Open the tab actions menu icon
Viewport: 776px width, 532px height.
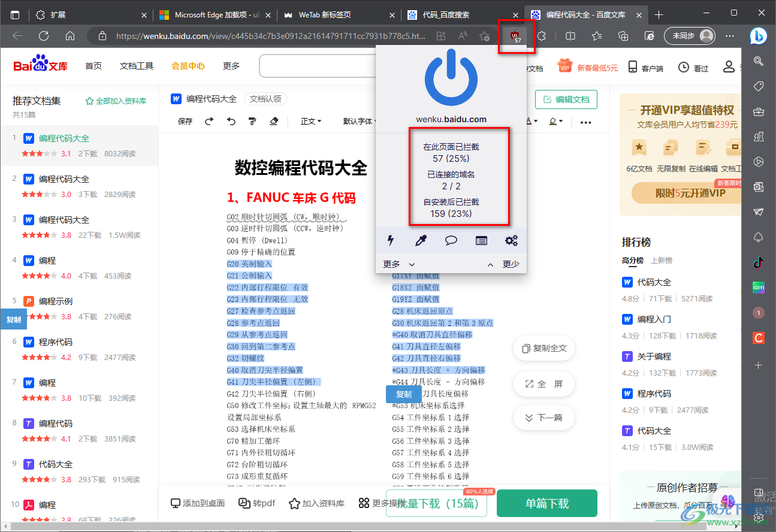click(x=15, y=14)
